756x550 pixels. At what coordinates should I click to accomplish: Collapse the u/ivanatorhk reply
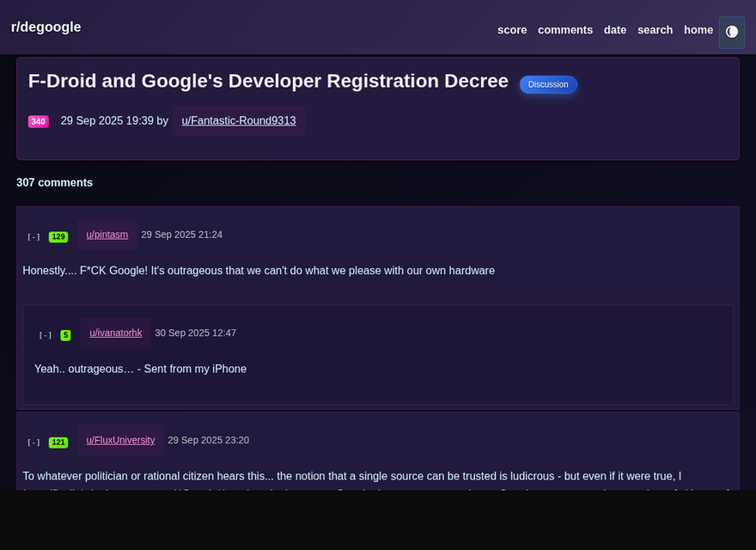[46, 335]
